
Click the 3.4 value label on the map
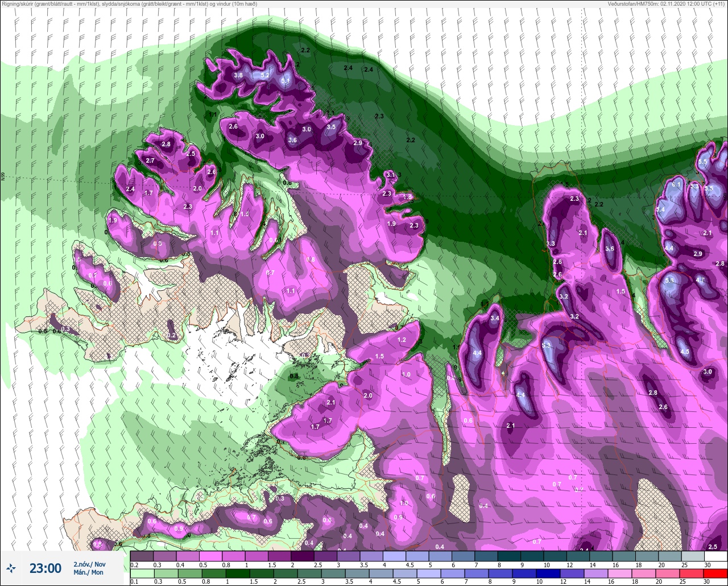click(x=495, y=318)
